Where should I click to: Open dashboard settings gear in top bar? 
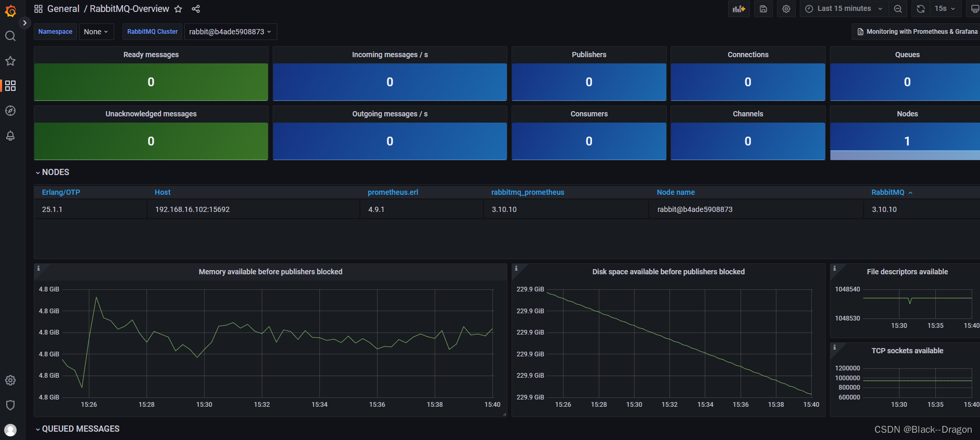pos(786,9)
